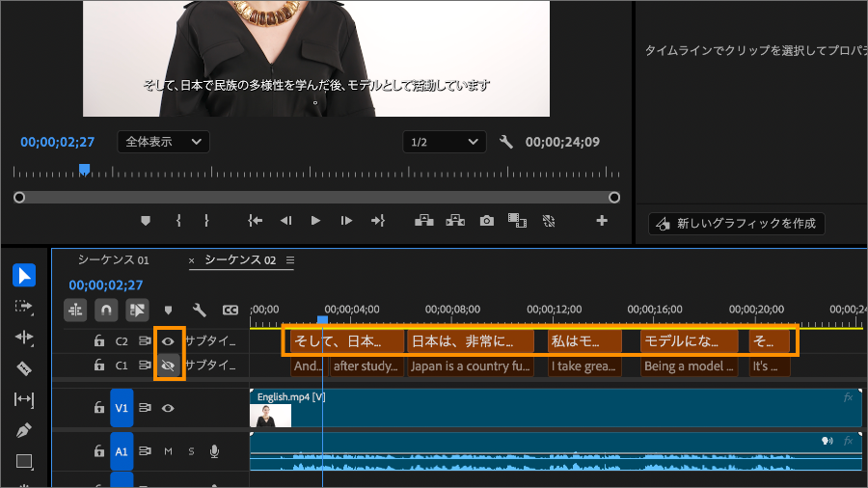This screenshot has width=868, height=488.
Task: Click the Comparison View icon
Action: coord(517,221)
